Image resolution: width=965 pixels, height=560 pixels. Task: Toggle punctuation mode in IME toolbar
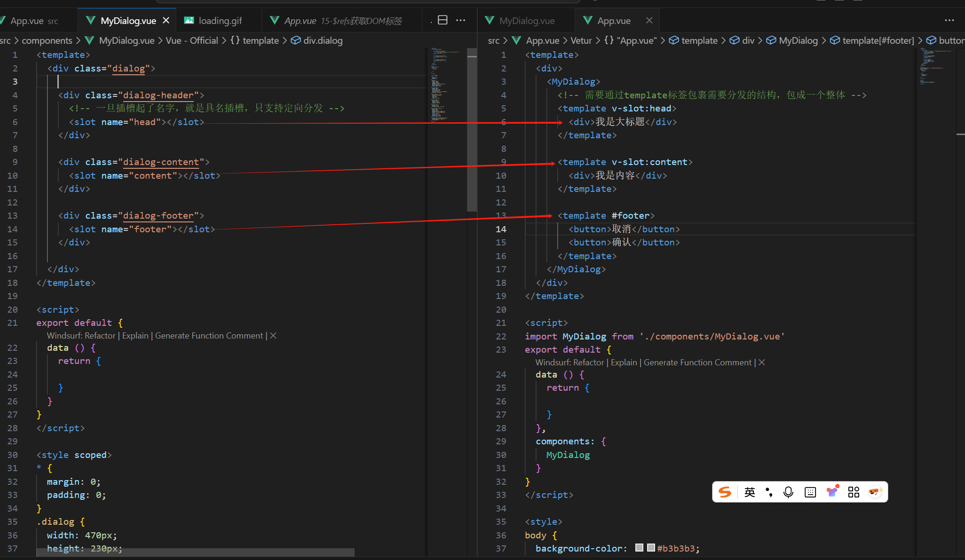pos(769,492)
